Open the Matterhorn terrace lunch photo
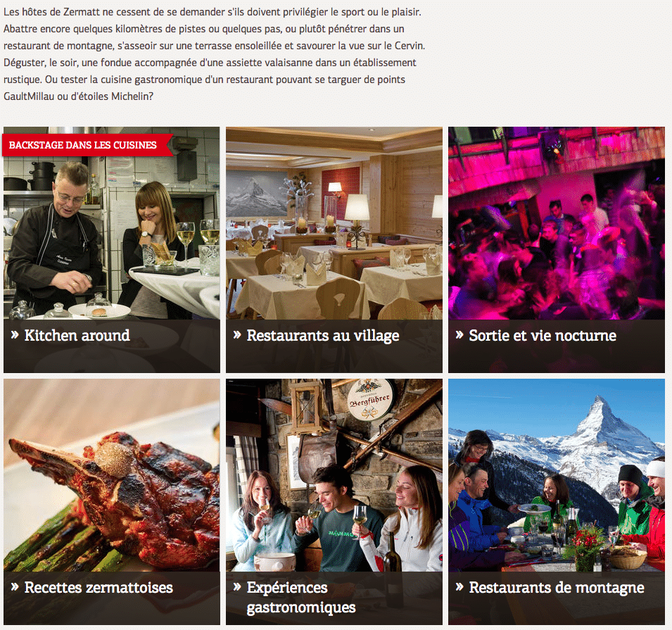The height and width of the screenshot is (630, 672). click(x=557, y=475)
